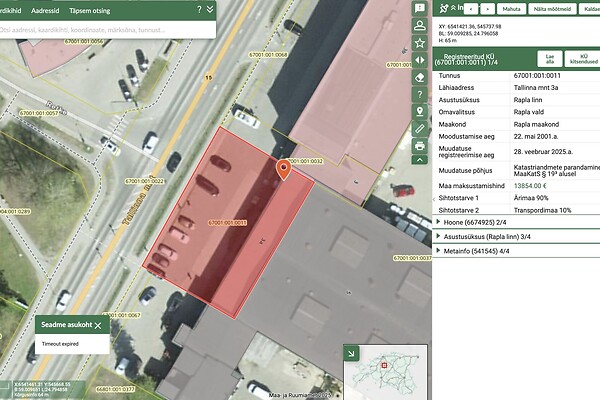The height and width of the screenshot is (400, 600).
Task: Select the eraser tool
Action: 419,77
